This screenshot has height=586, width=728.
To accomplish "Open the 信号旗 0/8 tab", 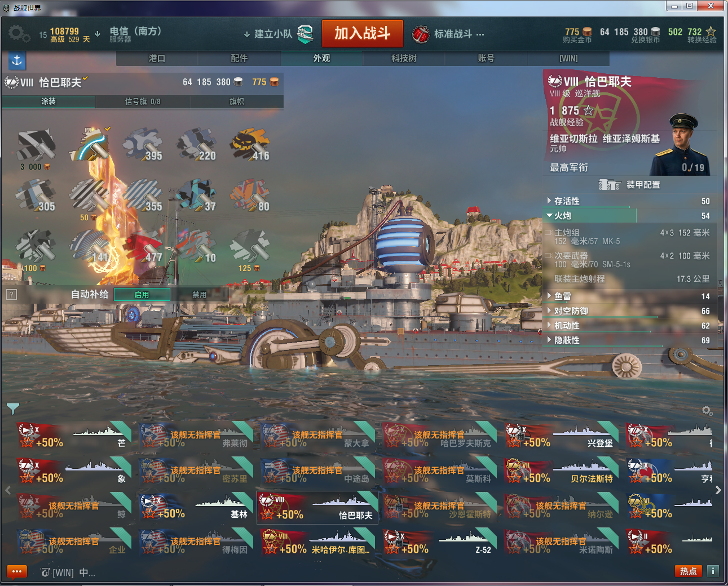I will pos(143,101).
